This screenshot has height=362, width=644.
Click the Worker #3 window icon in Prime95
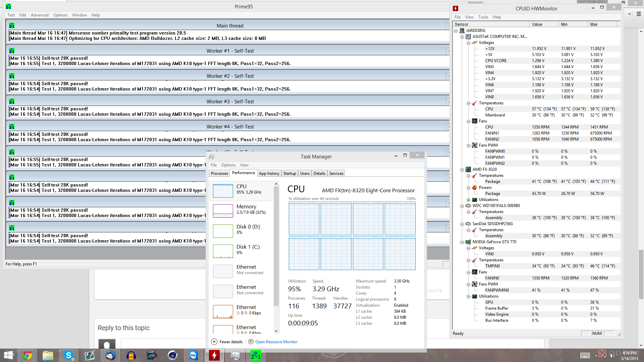click(x=12, y=101)
